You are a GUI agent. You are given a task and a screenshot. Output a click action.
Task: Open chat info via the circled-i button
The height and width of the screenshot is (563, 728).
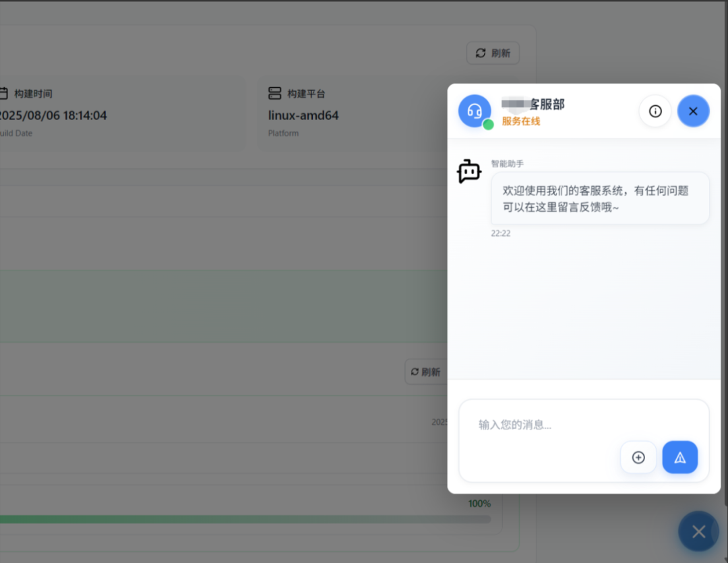point(655,111)
